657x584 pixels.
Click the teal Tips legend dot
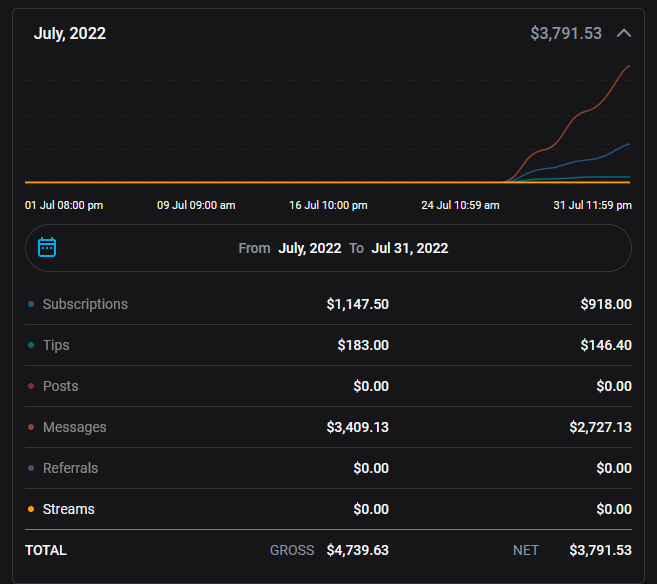(x=31, y=345)
